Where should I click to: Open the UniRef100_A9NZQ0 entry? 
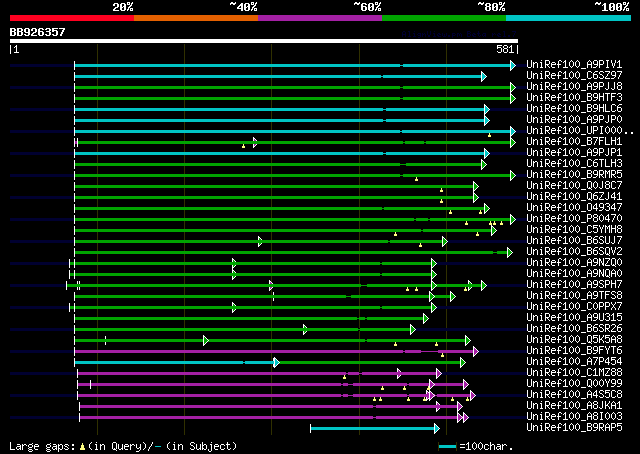(574, 263)
